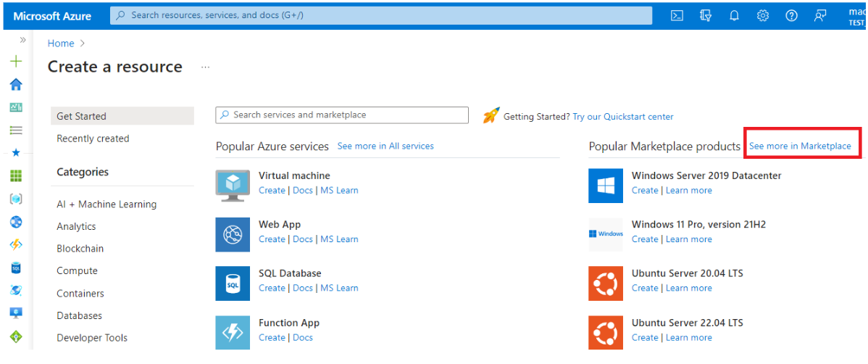Open the Compute category

pyautogui.click(x=77, y=271)
